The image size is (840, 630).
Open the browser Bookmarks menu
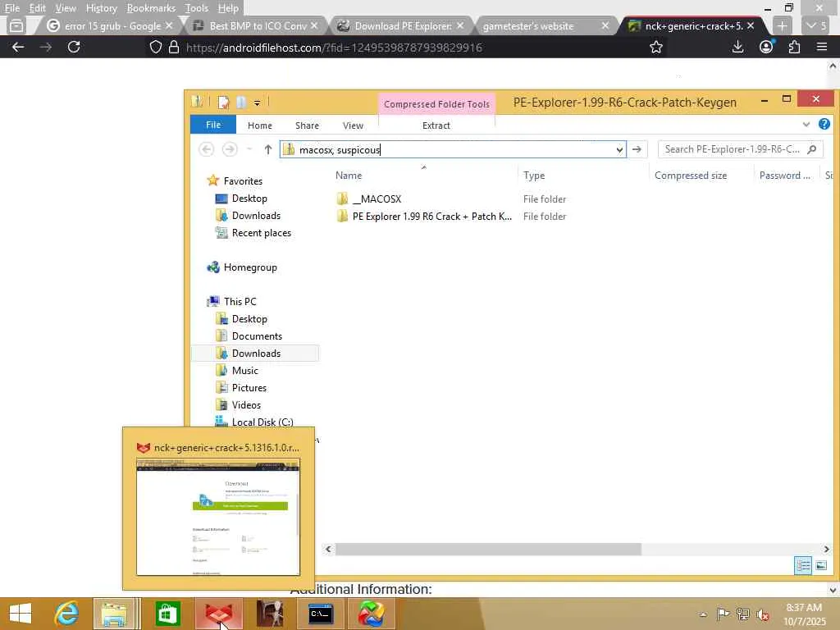151,8
